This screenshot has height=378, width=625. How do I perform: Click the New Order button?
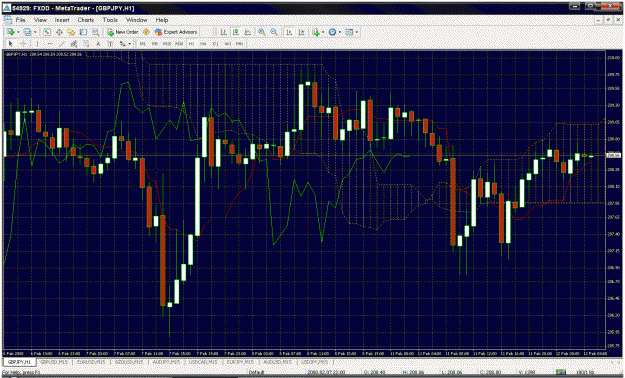tap(122, 32)
